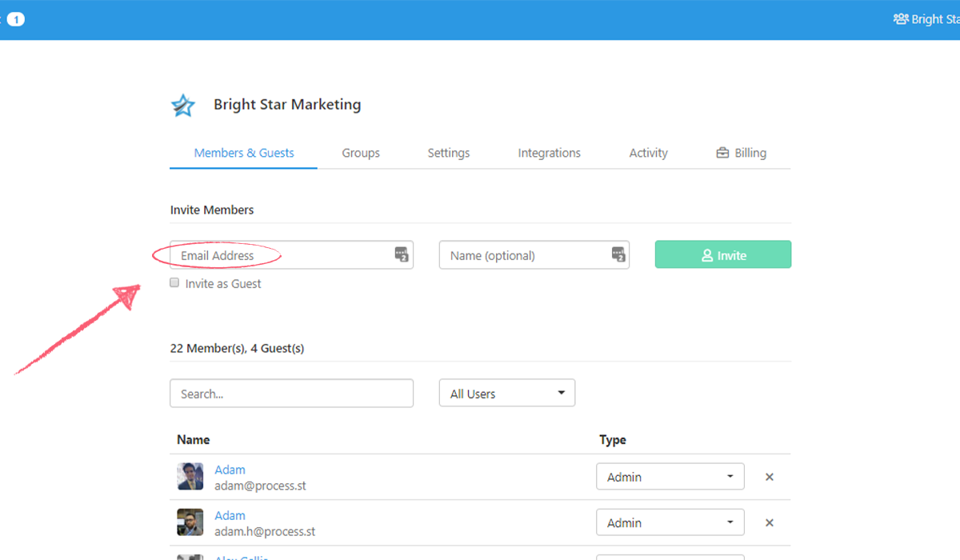Focus the Name (optional) input field

(534, 254)
